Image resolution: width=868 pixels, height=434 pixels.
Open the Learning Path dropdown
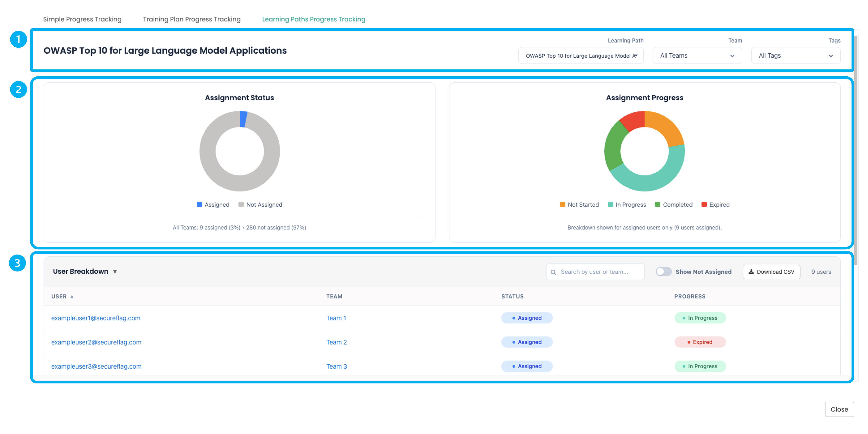click(x=581, y=55)
